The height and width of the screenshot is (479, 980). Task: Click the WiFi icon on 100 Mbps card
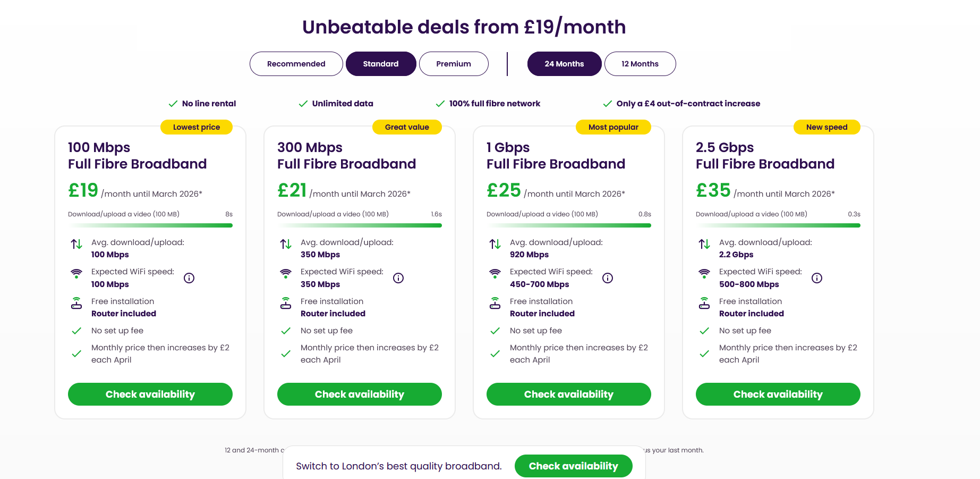pos(76,274)
